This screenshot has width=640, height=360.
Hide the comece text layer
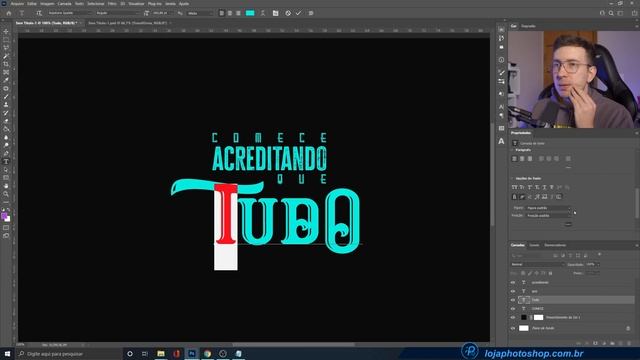point(513,309)
